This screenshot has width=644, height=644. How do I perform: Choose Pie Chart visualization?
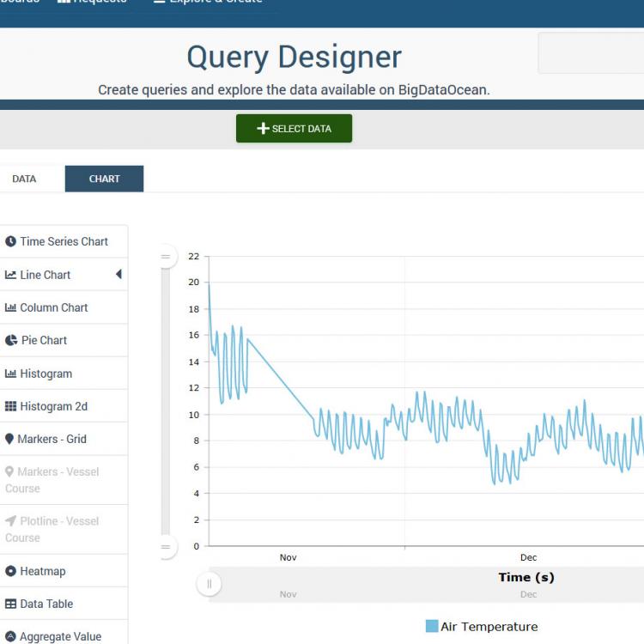click(x=64, y=340)
